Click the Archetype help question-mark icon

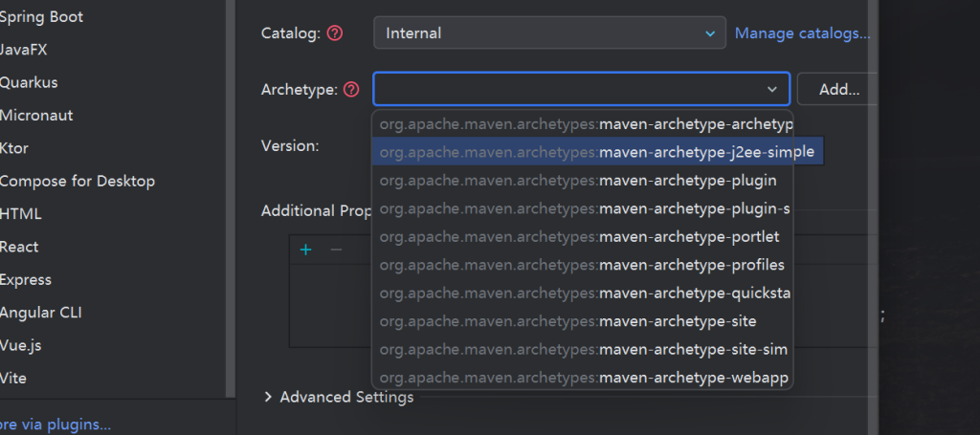351,90
